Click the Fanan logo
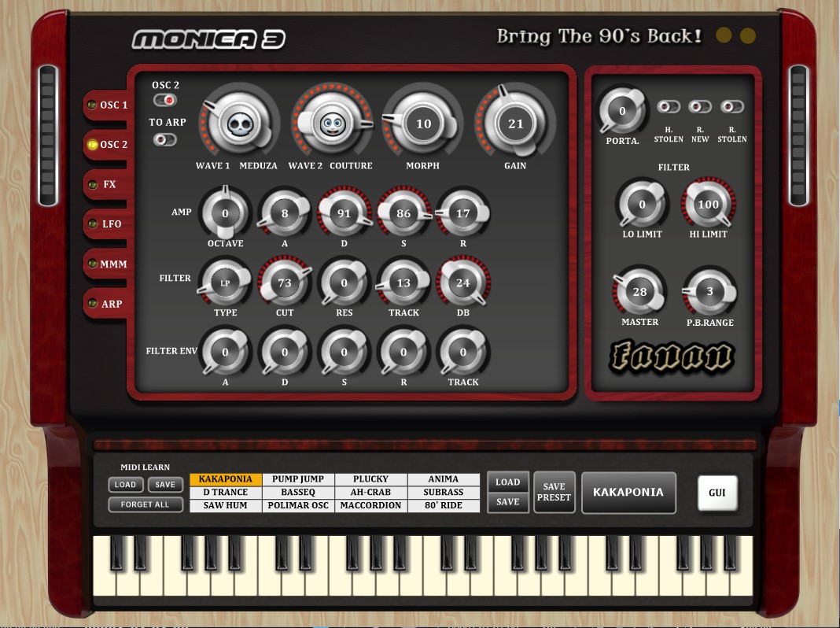The height and width of the screenshot is (628, 840). 673,356
